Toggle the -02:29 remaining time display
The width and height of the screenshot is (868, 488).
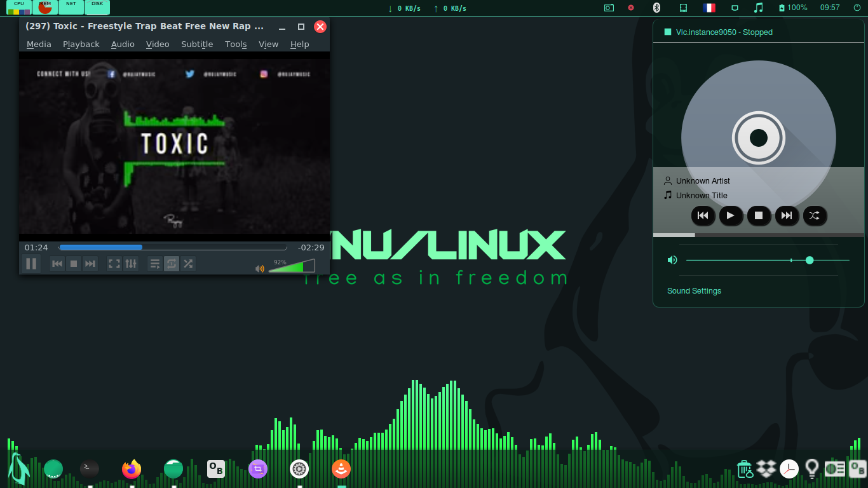tap(311, 248)
